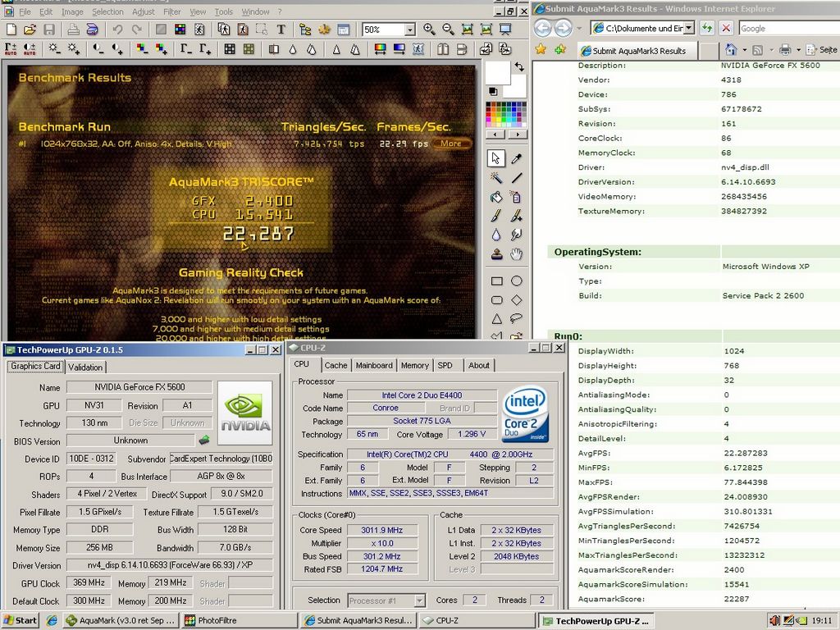
Task: Switch to the SPD tab in CPU-Z
Action: [x=445, y=365]
